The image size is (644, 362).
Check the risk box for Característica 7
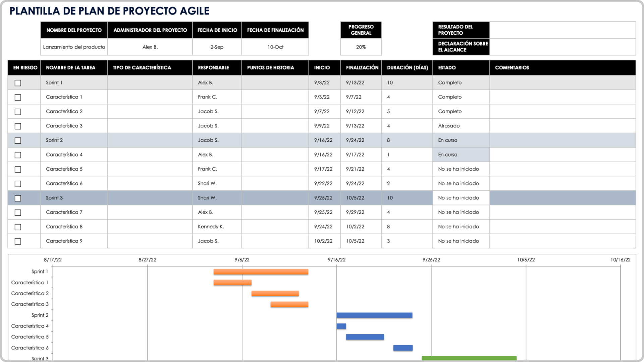coord(18,213)
